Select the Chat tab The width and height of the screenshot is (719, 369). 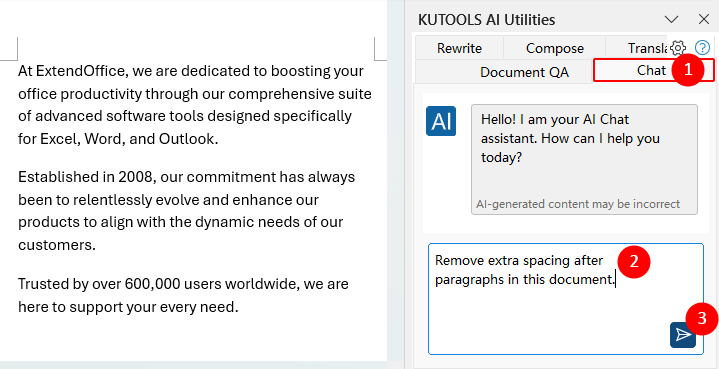(653, 70)
